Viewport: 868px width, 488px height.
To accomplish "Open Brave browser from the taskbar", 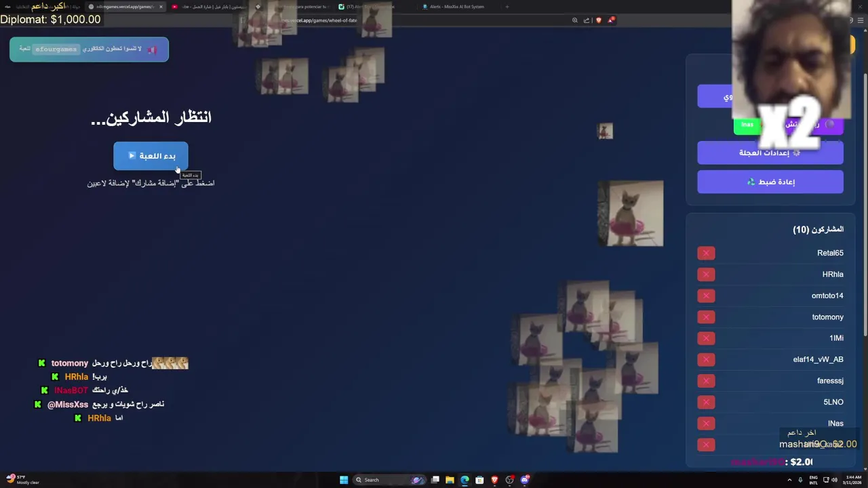I will coord(494,480).
